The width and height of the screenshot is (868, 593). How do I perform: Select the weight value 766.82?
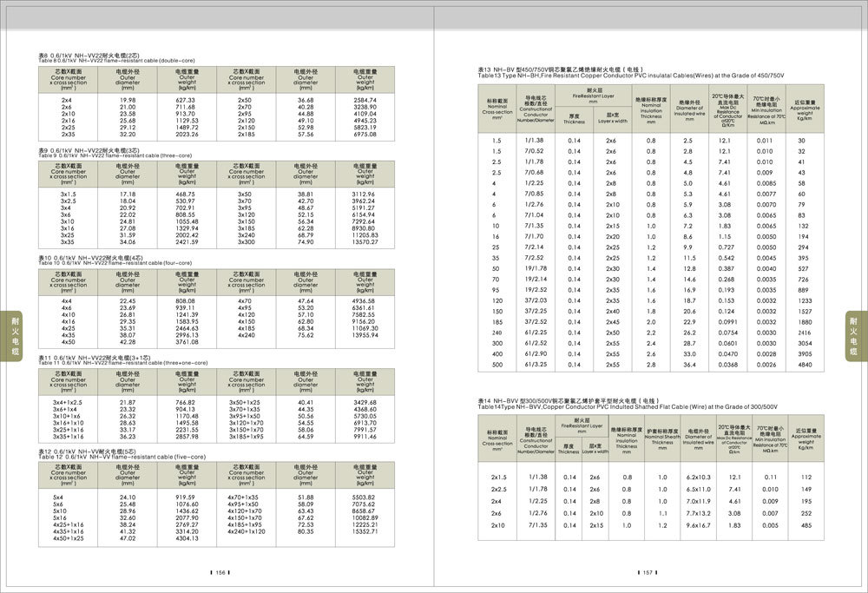pyautogui.click(x=186, y=403)
